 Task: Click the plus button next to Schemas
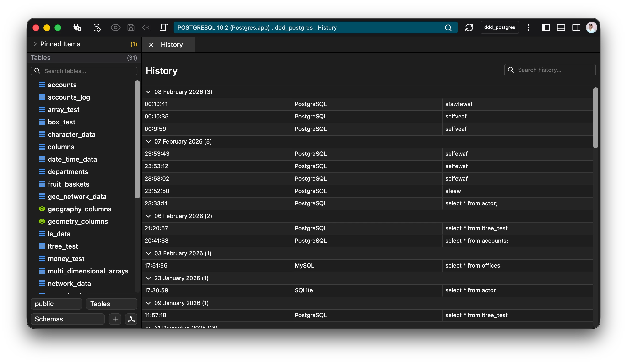(115, 319)
